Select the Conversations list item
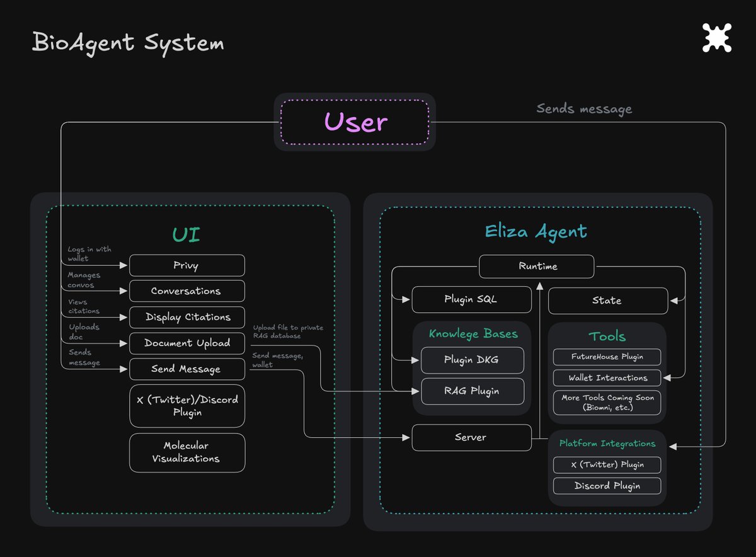Image resolution: width=756 pixels, height=557 pixels. pyautogui.click(x=186, y=291)
